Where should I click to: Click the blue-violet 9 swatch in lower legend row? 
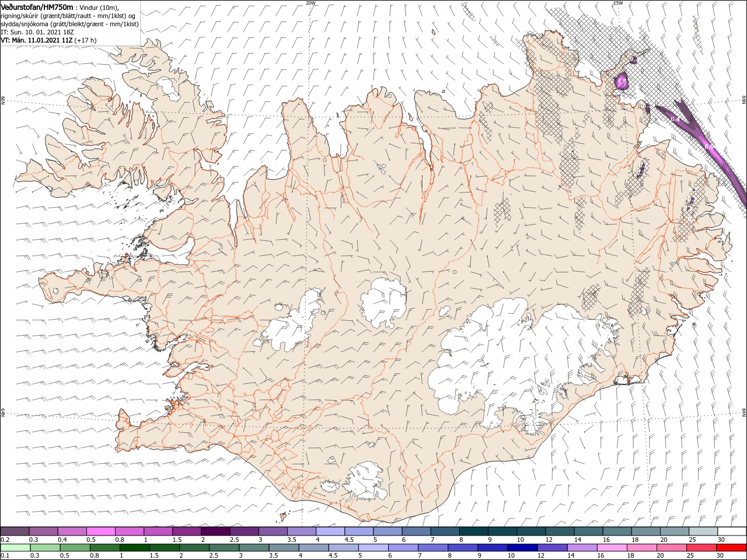[x=492, y=548]
